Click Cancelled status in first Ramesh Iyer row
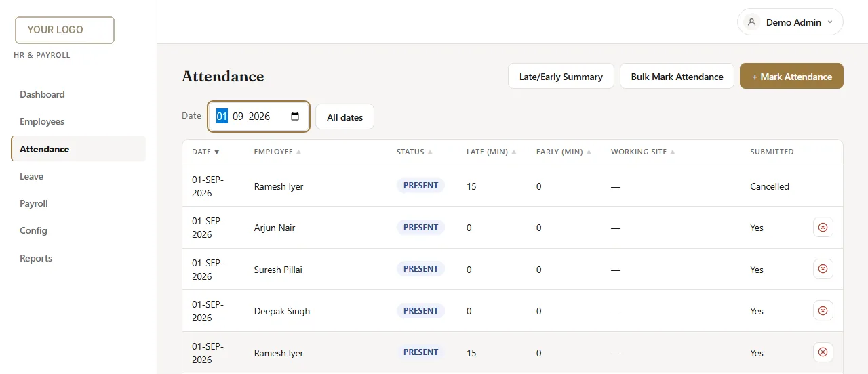The height and width of the screenshot is (374, 868). coord(770,186)
